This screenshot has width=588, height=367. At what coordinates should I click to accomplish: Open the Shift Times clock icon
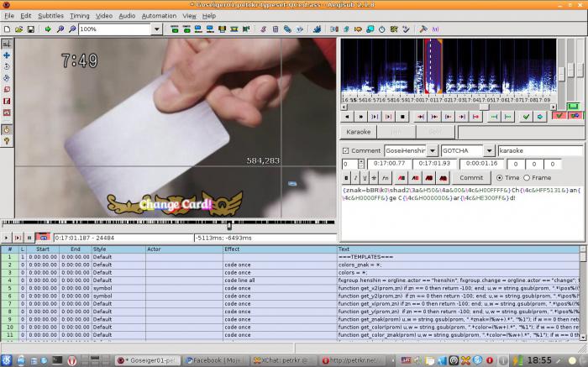381,29
